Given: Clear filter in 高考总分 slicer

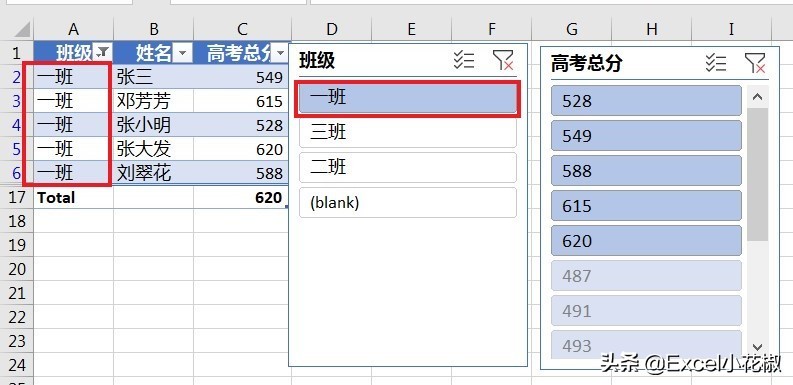Looking at the screenshot, I should [x=755, y=63].
